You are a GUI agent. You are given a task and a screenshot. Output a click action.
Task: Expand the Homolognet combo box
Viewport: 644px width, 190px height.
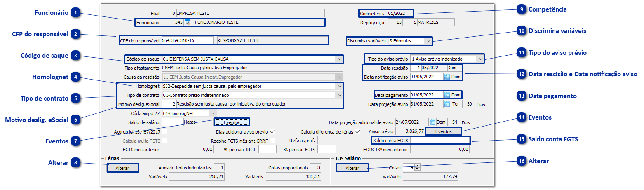coord(339,86)
